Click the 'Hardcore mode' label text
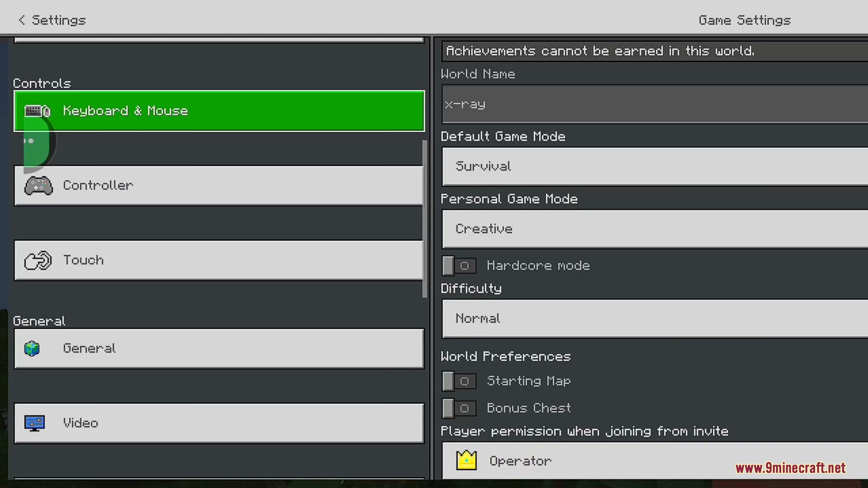This screenshot has height=488, width=868. click(x=538, y=266)
